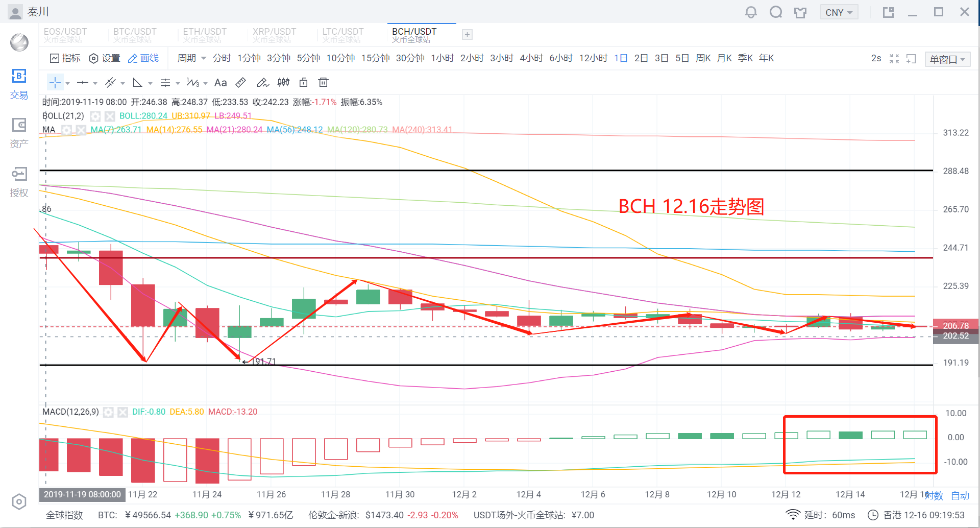The image size is (980, 528).
Task: Remove the BOLL indicator
Action: point(110,116)
